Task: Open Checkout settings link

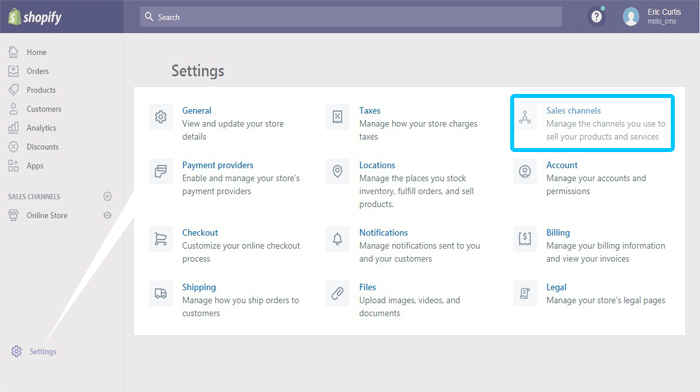Action: click(x=200, y=233)
